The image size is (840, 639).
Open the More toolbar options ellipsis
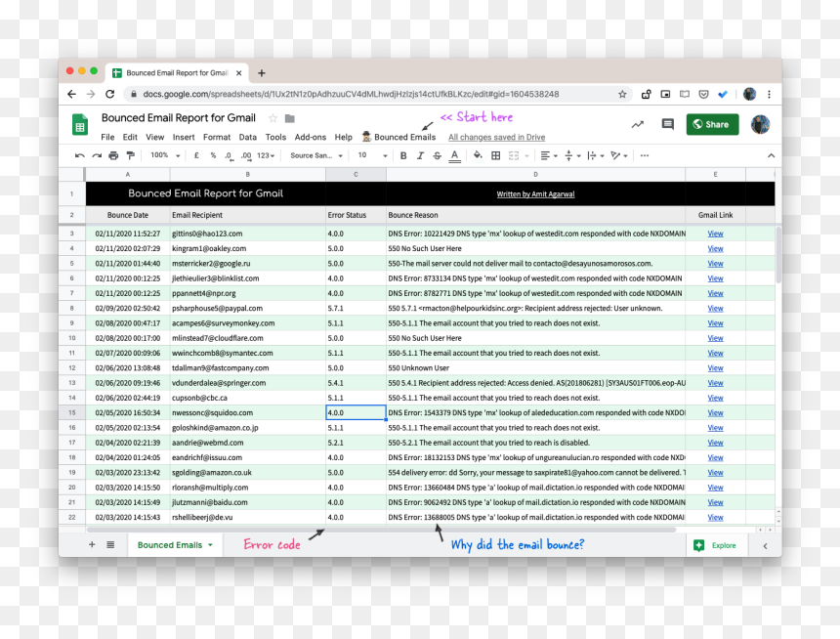(x=645, y=155)
